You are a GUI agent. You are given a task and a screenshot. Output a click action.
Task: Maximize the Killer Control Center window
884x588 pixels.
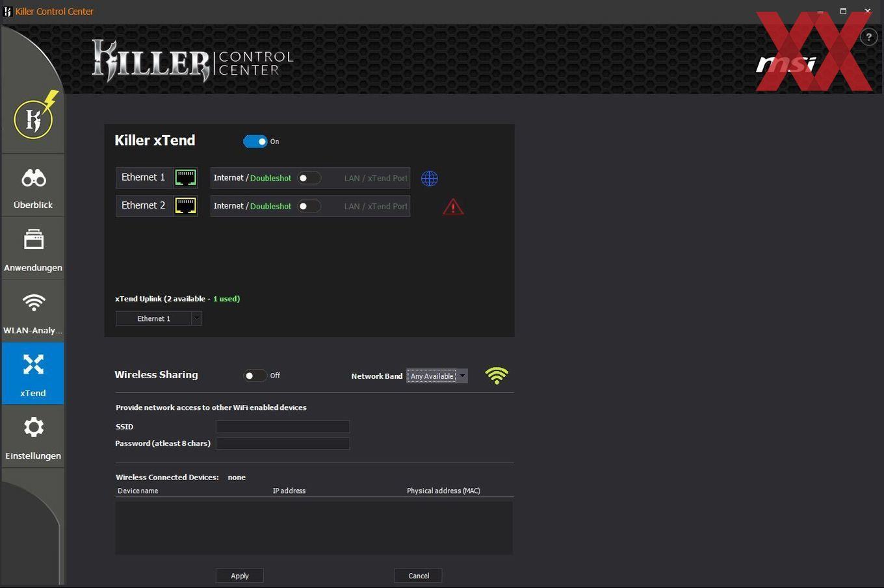(843, 11)
